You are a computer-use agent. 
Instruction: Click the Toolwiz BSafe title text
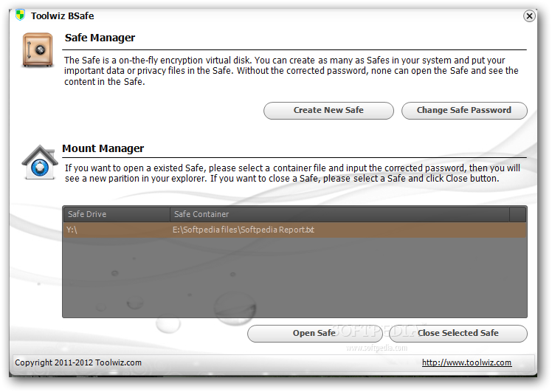(x=62, y=16)
